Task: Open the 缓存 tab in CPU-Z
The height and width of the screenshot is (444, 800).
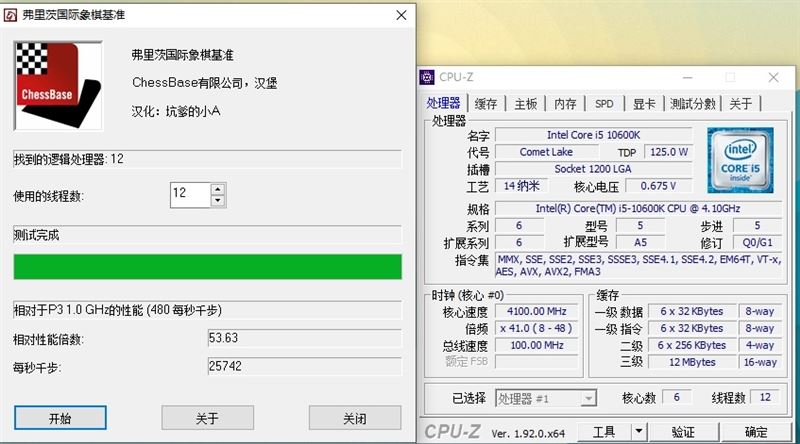Action: tap(486, 104)
